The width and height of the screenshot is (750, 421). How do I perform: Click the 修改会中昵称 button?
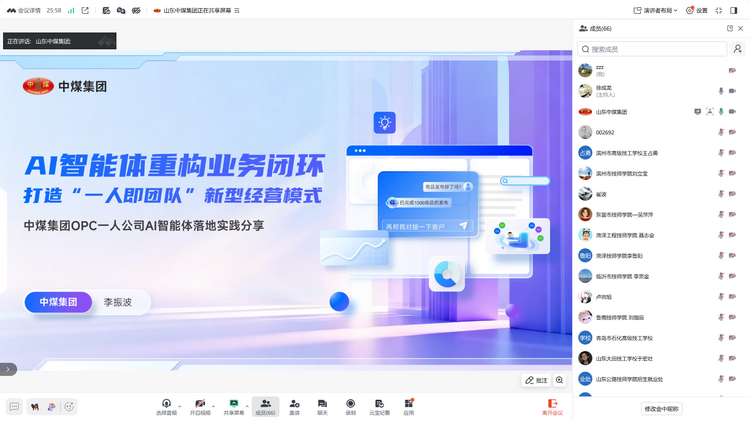point(661,409)
